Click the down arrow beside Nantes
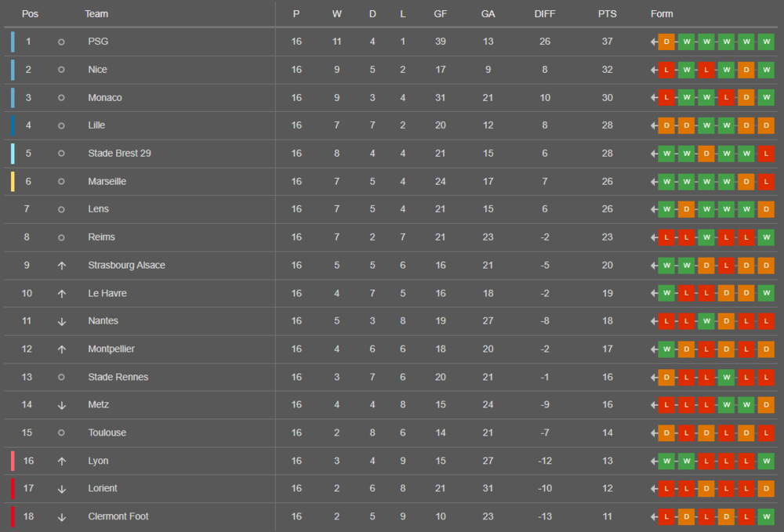The height and width of the screenshot is (532, 784). [61, 321]
